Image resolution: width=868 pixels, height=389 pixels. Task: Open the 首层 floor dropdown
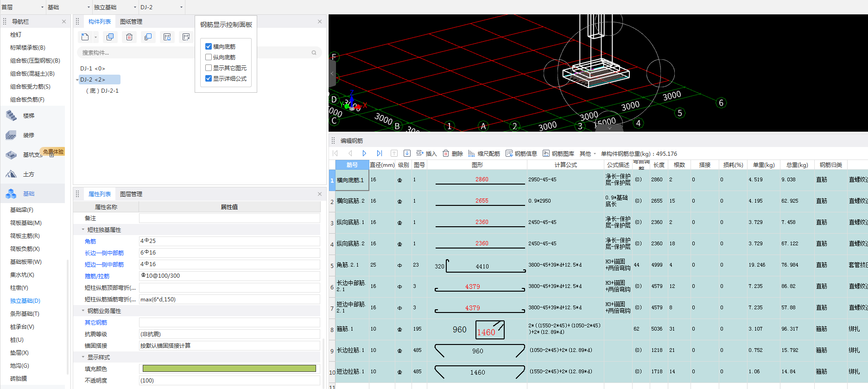tap(23, 7)
